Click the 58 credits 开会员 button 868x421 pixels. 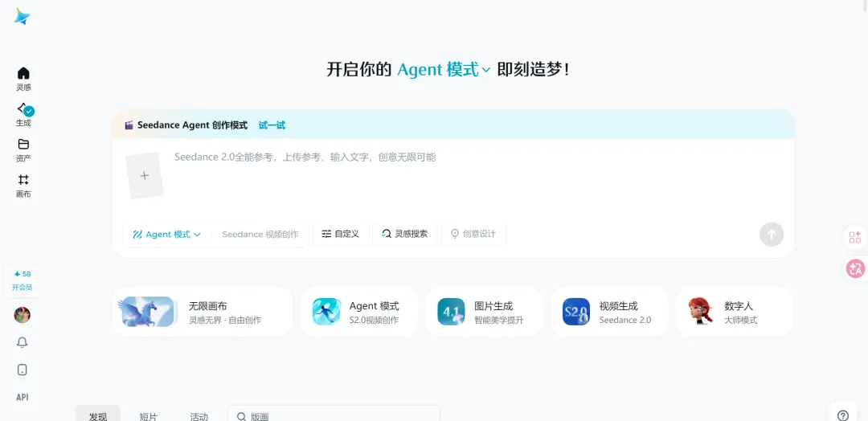23,280
